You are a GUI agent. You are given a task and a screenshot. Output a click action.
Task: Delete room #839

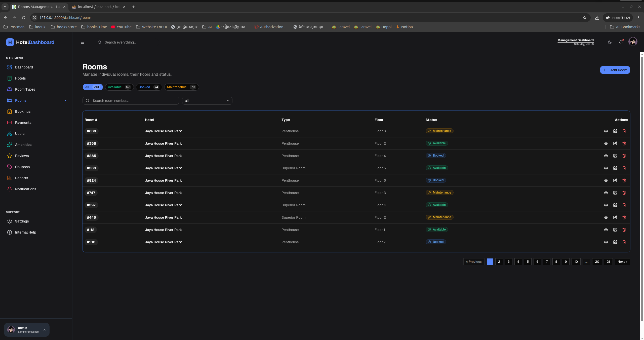point(624,131)
